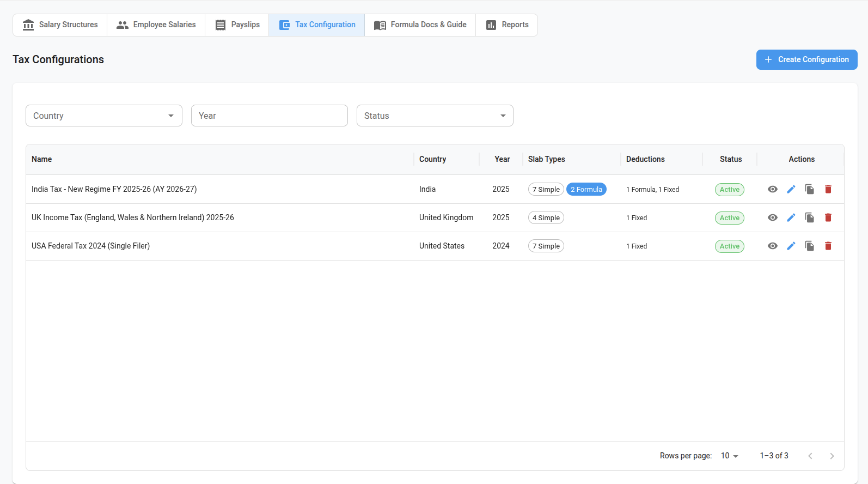This screenshot has height=484, width=868.
Task: Edit the India Tax New Regime configuration
Action: pos(791,189)
